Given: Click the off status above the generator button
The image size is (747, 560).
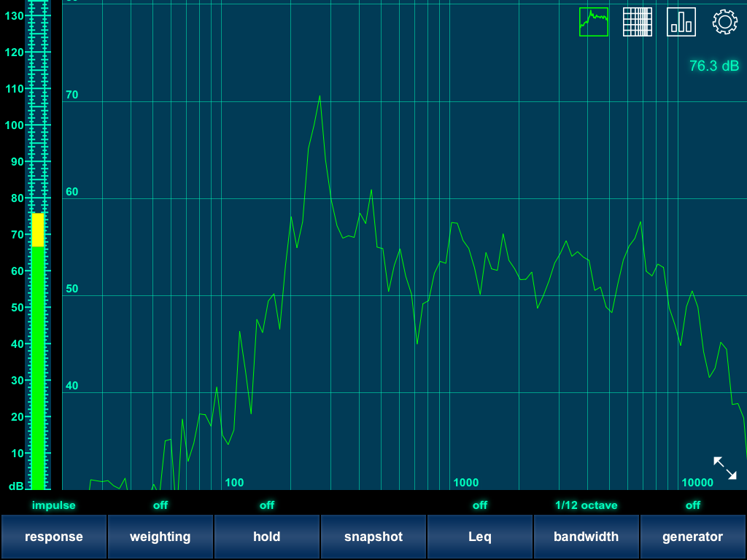Looking at the screenshot, I should tap(692, 505).
